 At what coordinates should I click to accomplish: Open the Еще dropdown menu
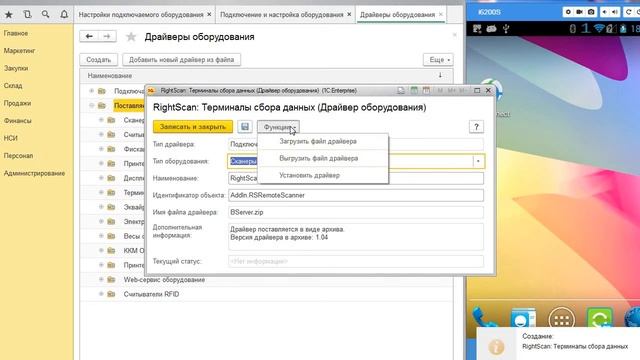coord(438,60)
